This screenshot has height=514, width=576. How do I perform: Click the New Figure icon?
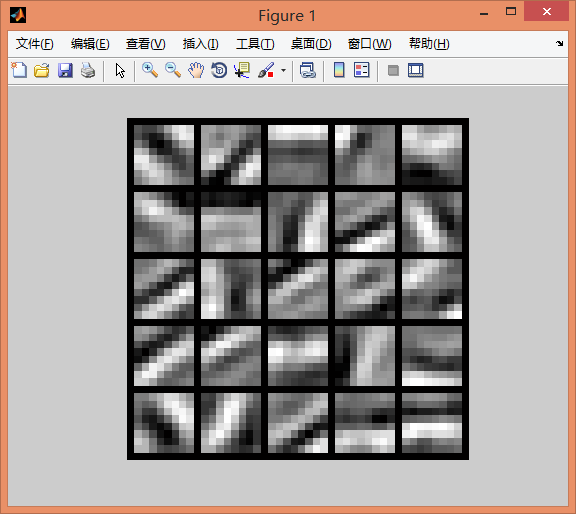[x=19, y=70]
